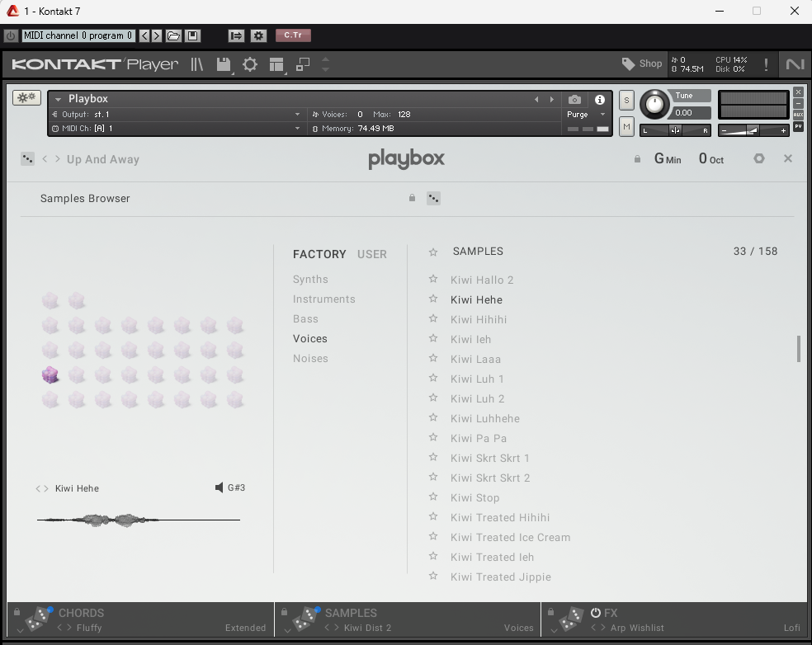Open the workspace layout icon
This screenshot has height=645, width=812.
pyautogui.click(x=276, y=64)
